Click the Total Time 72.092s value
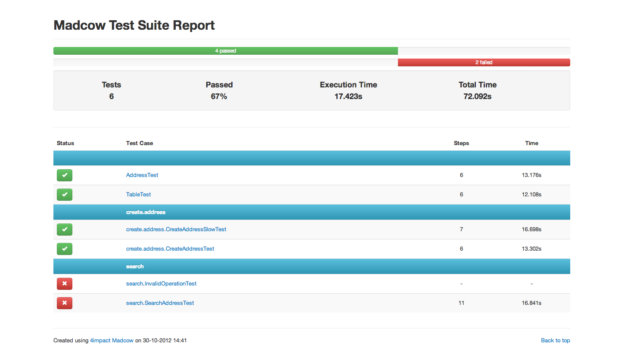This screenshot has height=360, width=640. (x=477, y=96)
